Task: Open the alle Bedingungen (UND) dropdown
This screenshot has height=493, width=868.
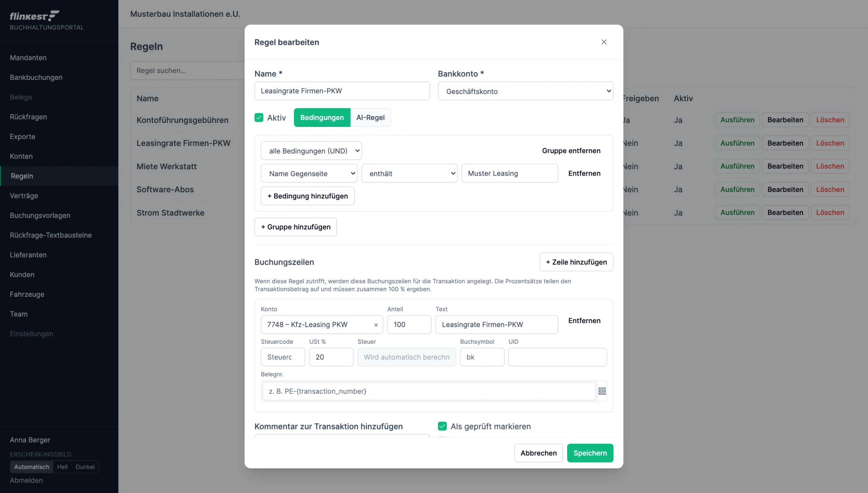Action: click(x=311, y=151)
